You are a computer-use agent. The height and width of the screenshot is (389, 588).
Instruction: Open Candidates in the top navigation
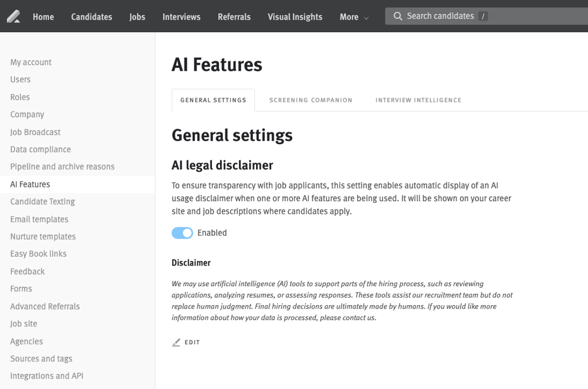click(x=91, y=17)
